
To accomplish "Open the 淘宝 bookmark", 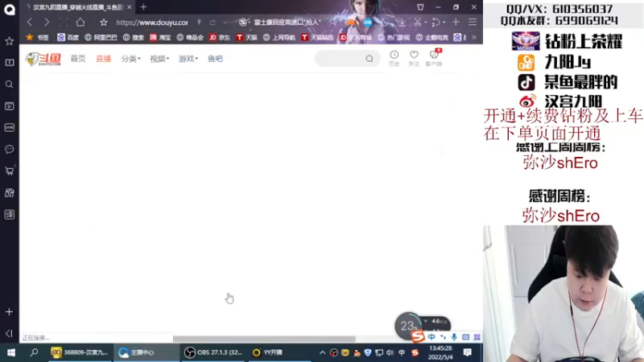I will [160, 37].
